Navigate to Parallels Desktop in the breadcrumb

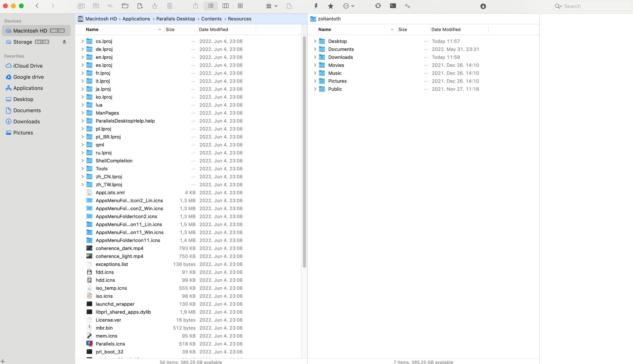[176, 19]
